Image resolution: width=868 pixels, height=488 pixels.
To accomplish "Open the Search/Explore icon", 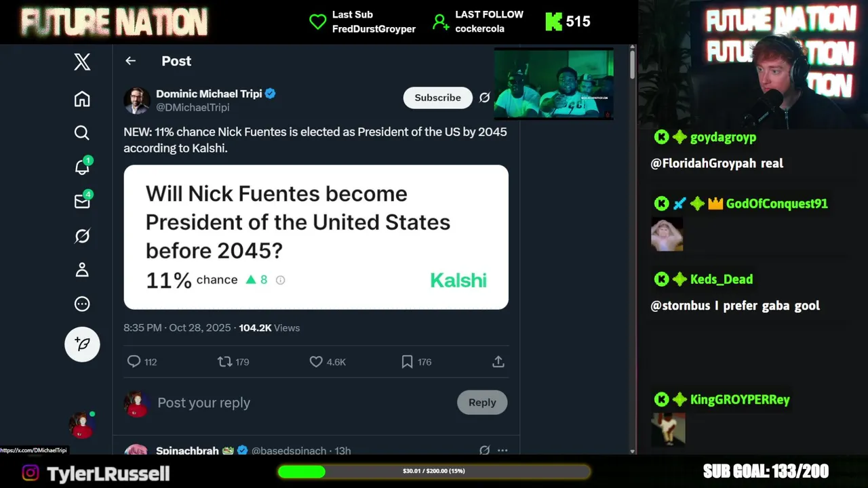I will coord(82,133).
